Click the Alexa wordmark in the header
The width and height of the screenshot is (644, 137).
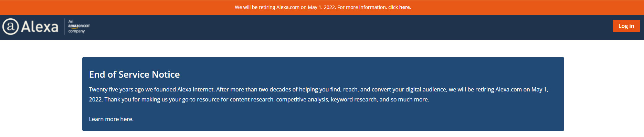click(40, 27)
